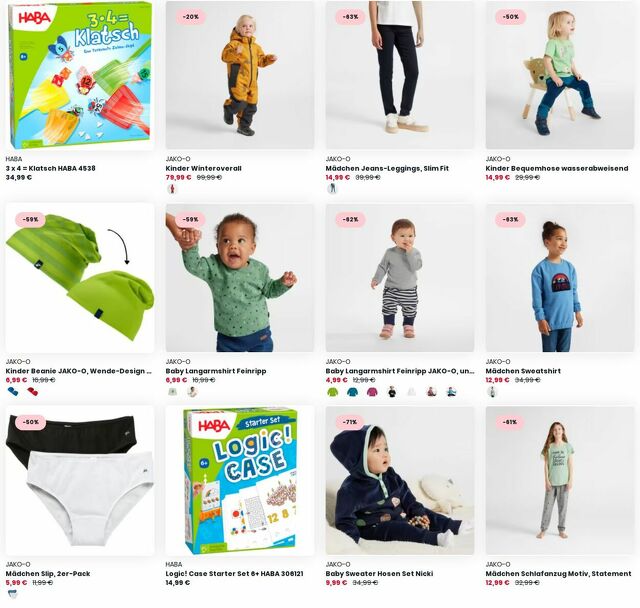Screen dimensions: 640x608
Task: Select the blue beanie color variant
Action: (13, 392)
